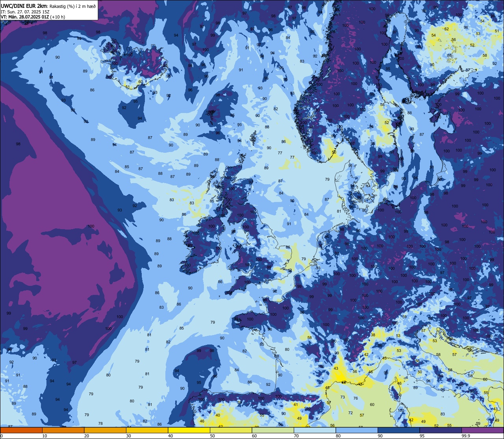Click the 'UWC/DINI EUR 2km' title text

click(24, 6)
